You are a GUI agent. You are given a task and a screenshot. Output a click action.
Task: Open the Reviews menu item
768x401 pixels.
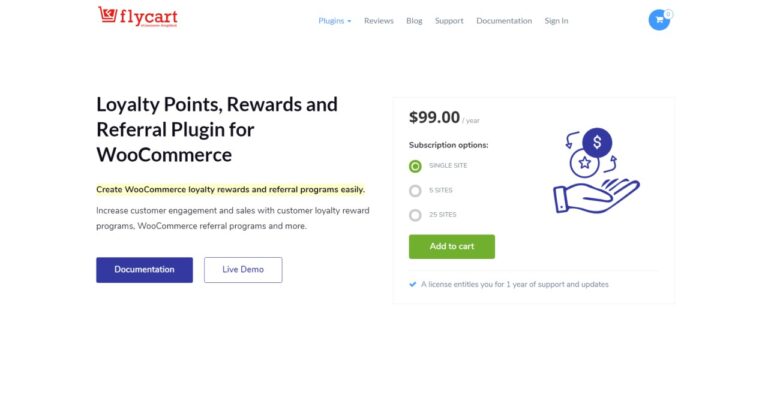click(x=379, y=20)
